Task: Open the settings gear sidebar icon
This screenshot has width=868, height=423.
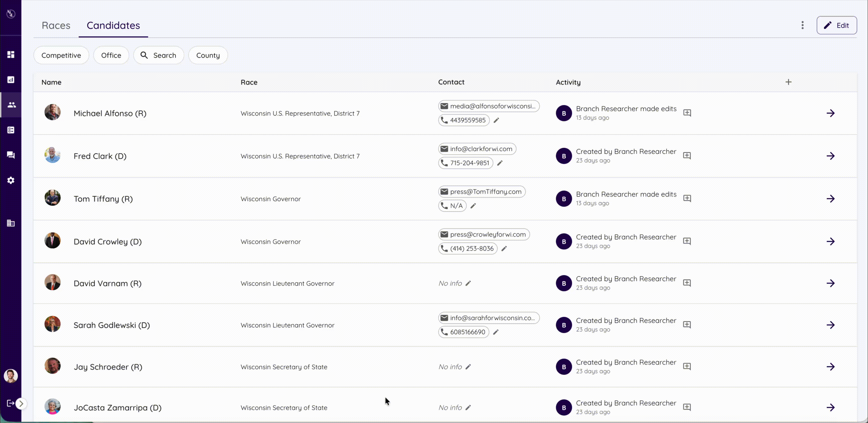Action: pyautogui.click(x=11, y=181)
